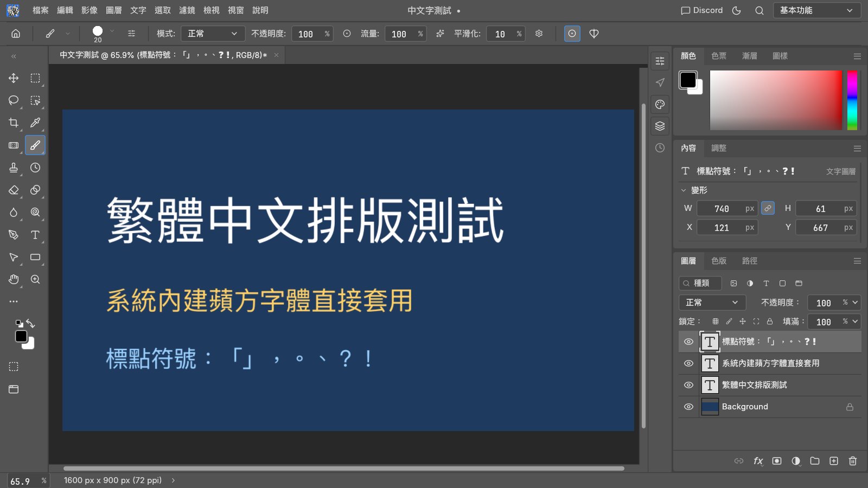
Task: Click the foreground color swatch in Color panel
Action: click(x=688, y=80)
